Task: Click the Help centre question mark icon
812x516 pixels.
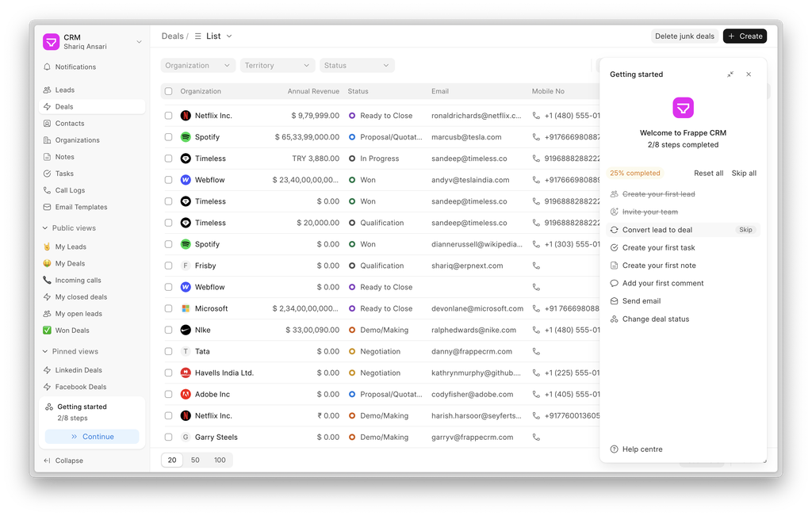Action: [614, 449]
